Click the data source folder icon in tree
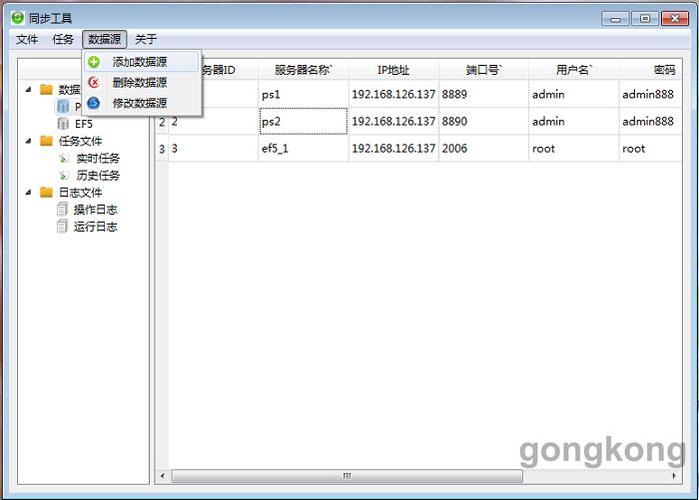 46,90
